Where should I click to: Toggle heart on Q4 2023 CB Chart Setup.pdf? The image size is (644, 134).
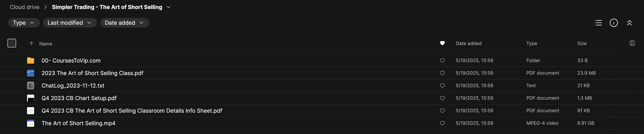pyautogui.click(x=442, y=98)
